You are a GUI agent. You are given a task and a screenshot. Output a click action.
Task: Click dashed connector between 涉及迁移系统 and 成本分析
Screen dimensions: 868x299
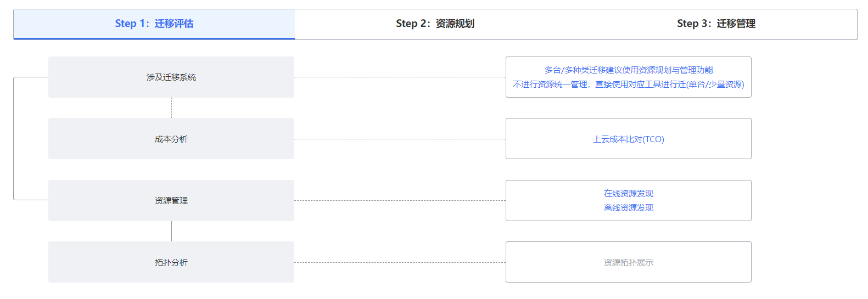click(171, 108)
